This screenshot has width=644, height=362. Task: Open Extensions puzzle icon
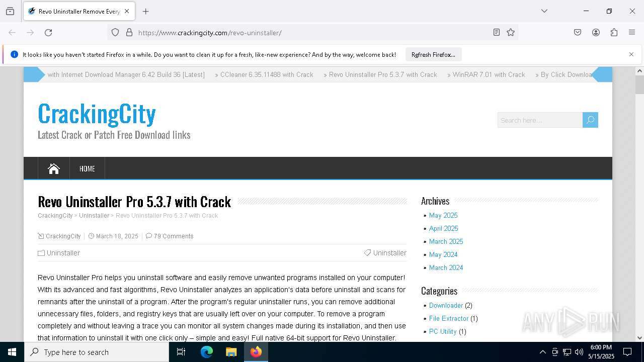614,32
